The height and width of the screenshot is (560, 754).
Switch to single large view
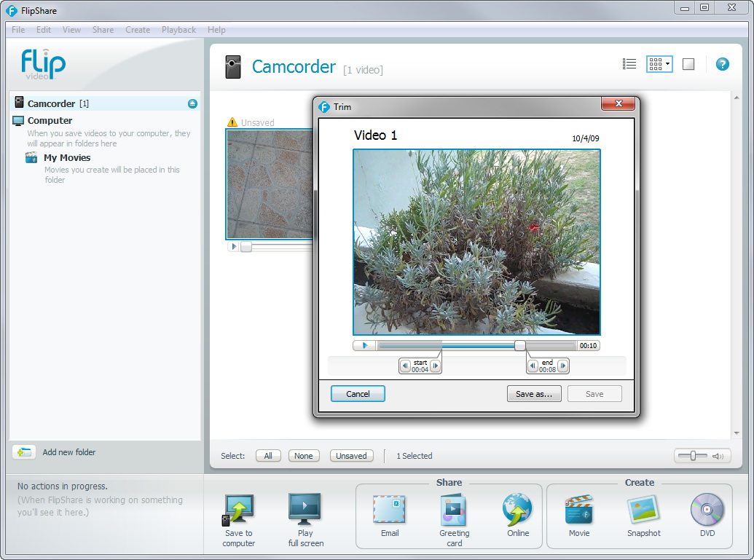coord(688,64)
